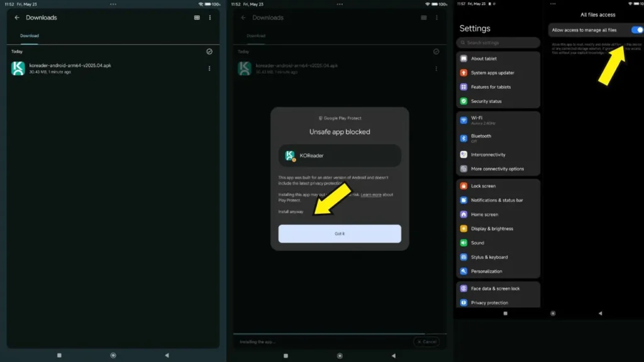
Task: Open Lock screen settings
Action: [x=498, y=186]
